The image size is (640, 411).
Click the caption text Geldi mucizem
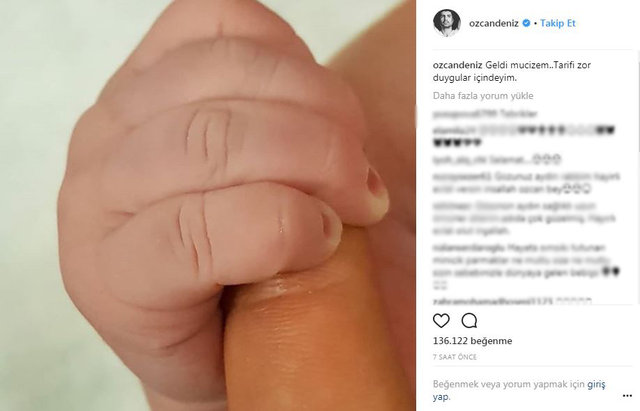tap(516, 65)
